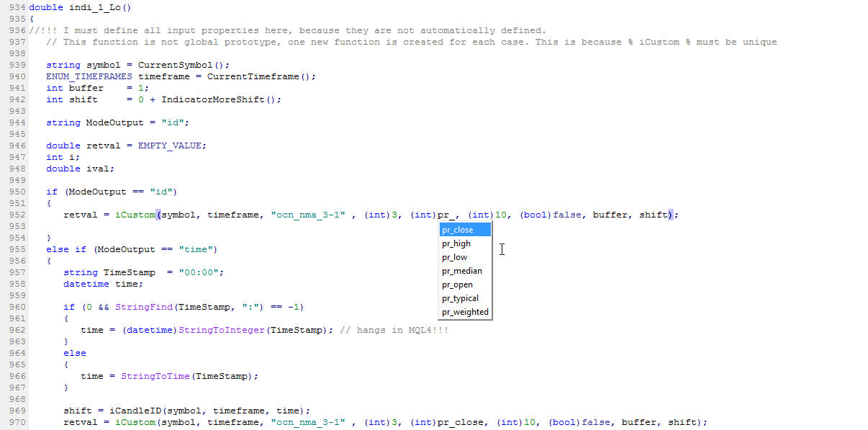
Task: Click line number 944 in gutter
Action: tap(17, 122)
